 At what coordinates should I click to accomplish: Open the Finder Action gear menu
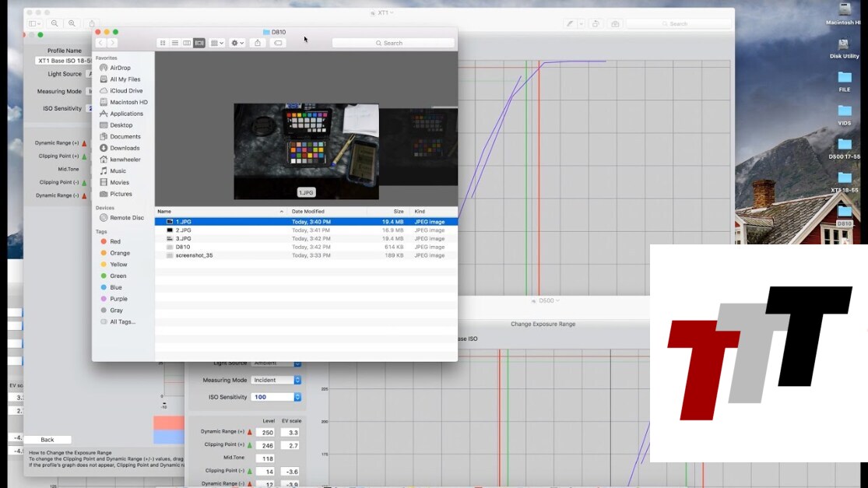(x=237, y=43)
